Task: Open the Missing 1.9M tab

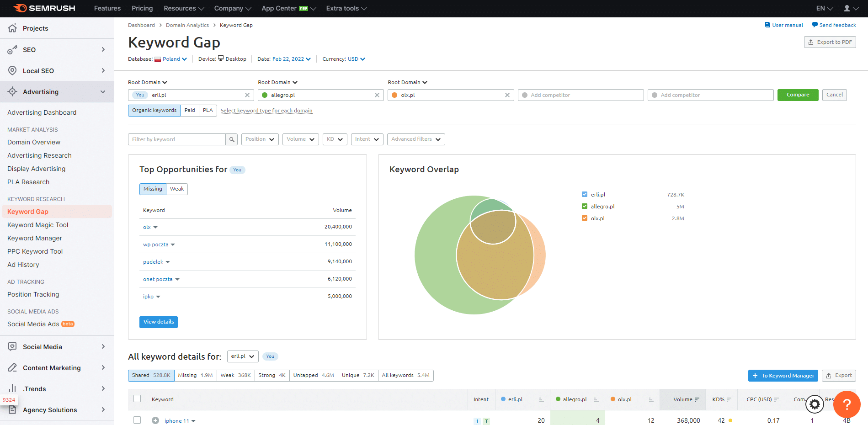Action: (x=195, y=376)
